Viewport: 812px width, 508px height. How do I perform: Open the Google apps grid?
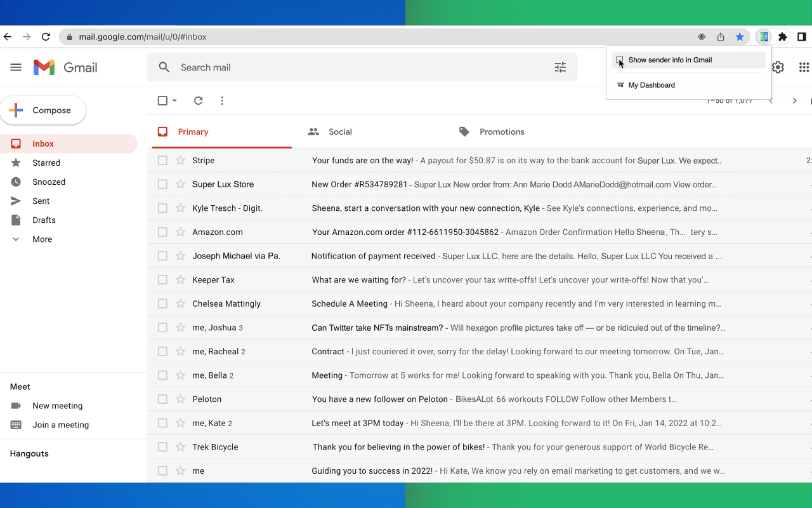pos(804,67)
